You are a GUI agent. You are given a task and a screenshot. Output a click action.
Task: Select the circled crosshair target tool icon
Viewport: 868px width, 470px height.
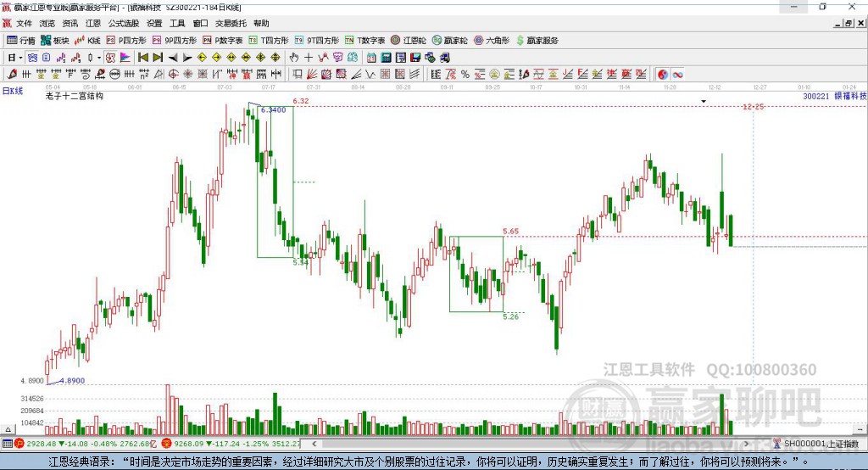click(173, 75)
